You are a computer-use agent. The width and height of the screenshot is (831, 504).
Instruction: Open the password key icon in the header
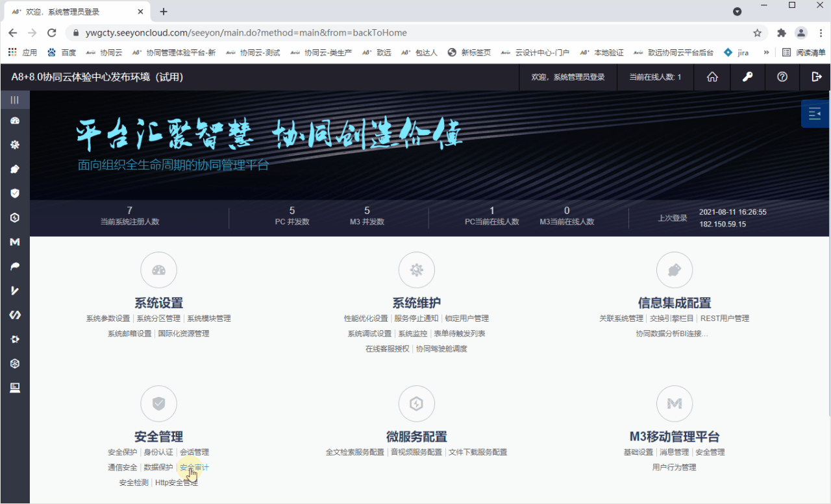[747, 77]
